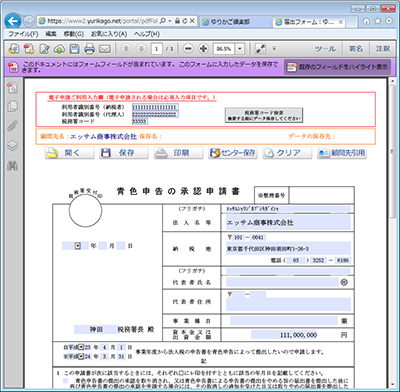
Task: Click the 神田 tax office name field
Action: [96, 329]
